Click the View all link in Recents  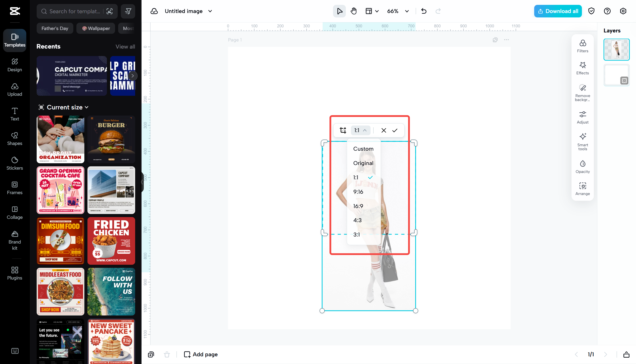(125, 47)
